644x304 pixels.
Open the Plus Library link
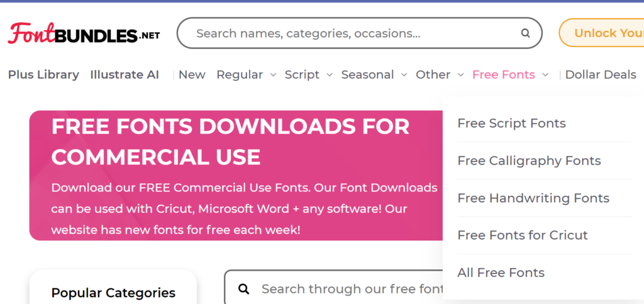click(43, 75)
